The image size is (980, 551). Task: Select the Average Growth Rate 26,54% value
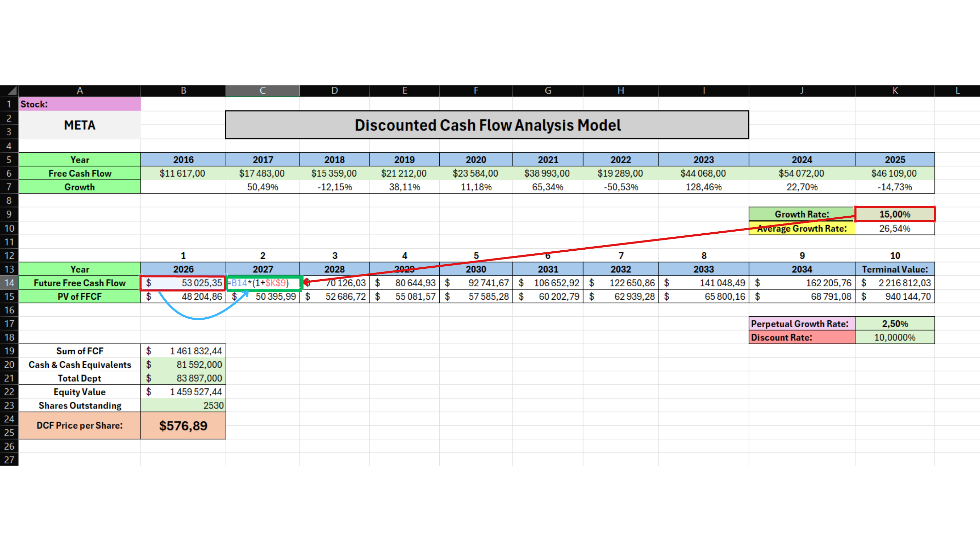coord(895,229)
